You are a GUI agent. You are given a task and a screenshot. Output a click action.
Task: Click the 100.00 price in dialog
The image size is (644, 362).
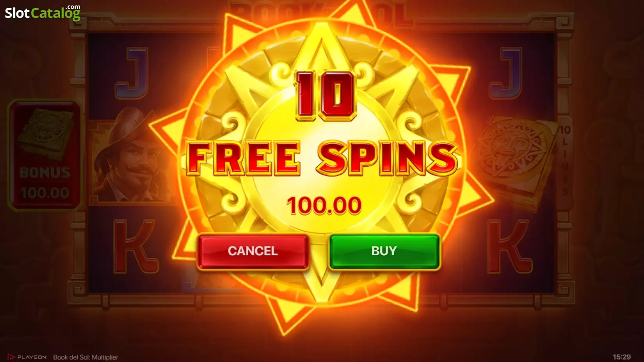[x=324, y=205]
